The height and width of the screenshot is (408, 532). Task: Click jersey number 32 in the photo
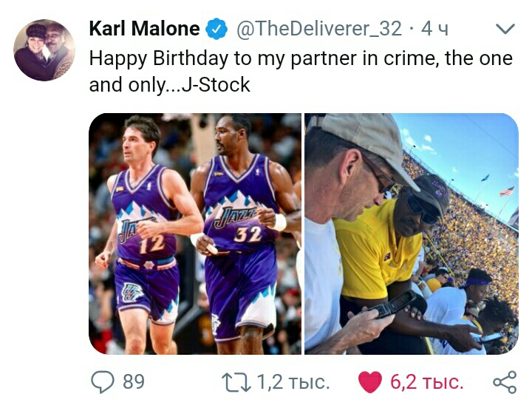tap(249, 234)
